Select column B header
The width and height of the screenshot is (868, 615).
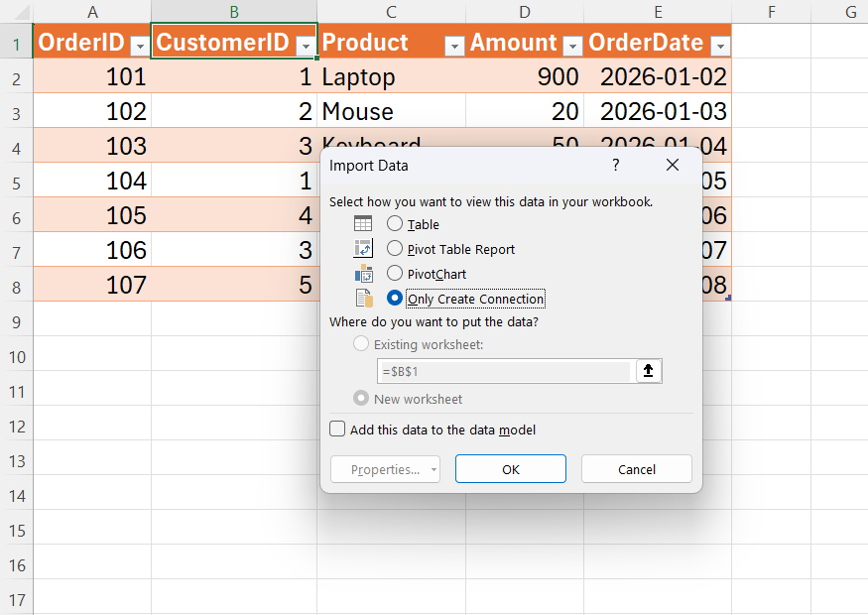pyautogui.click(x=234, y=12)
